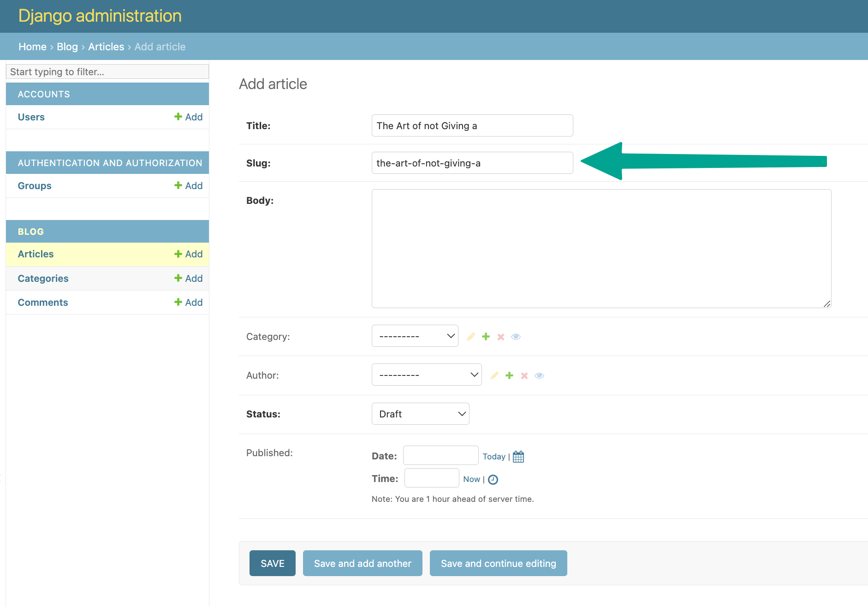
Task: Click the pencil edit icon beside Category
Action: point(470,336)
